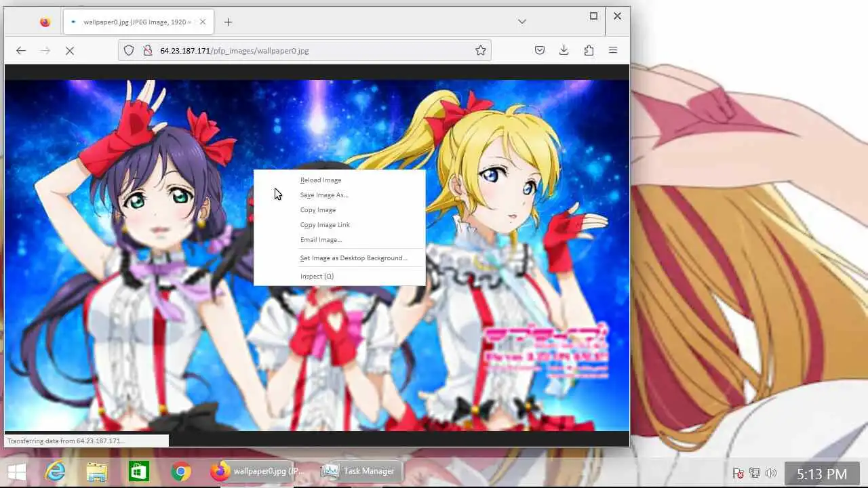Choose Email Image from context menu
Viewport: 868px width, 488px height.
(x=339, y=239)
